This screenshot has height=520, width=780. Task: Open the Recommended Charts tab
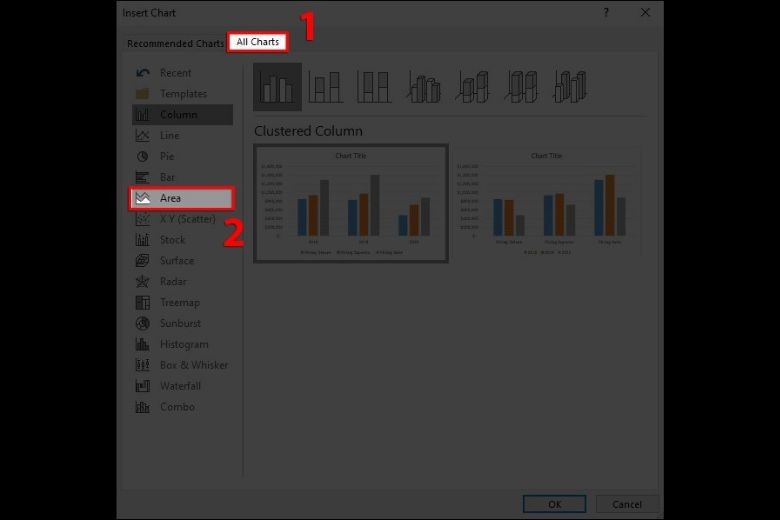coord(175,43)
